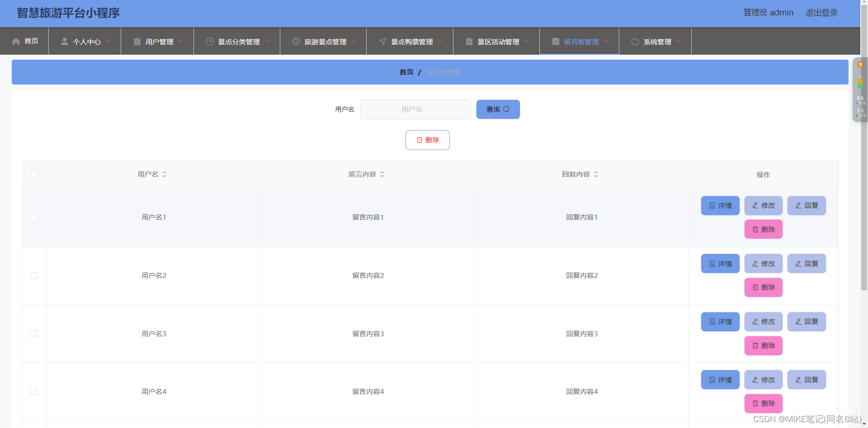
Task: Click the document icon in 用户名4 详情 button
Action: click(x=712, y=380)
